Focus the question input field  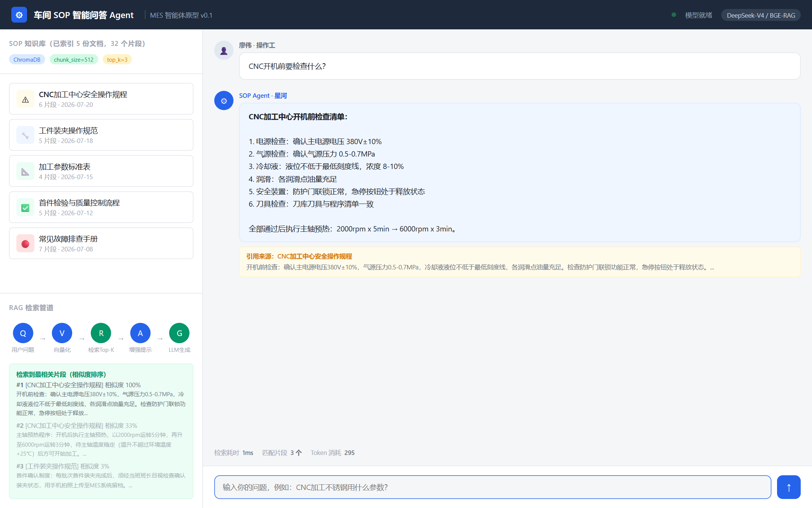(492, 487)
